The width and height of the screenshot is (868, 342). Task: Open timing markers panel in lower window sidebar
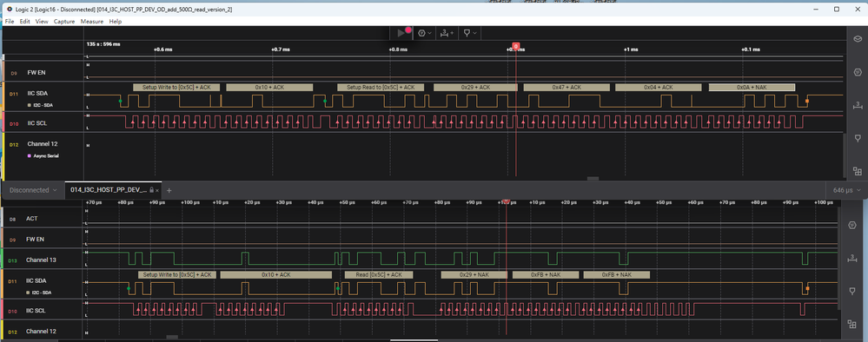pyautogui.click(x=852, y=291)
